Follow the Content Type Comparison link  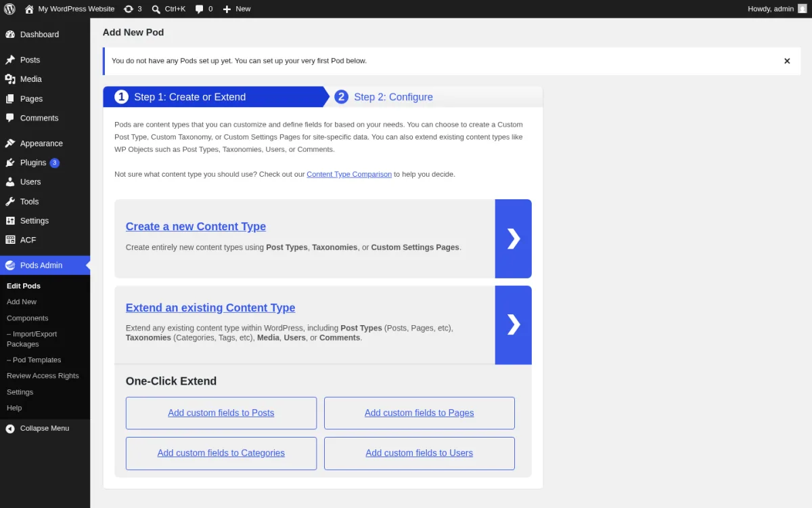point(349,174)
